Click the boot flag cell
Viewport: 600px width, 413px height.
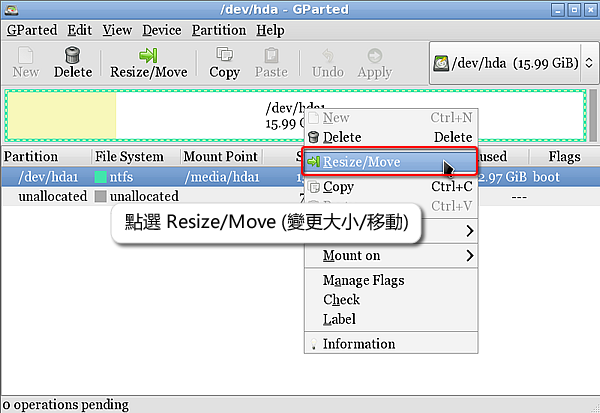pos(546,177)
